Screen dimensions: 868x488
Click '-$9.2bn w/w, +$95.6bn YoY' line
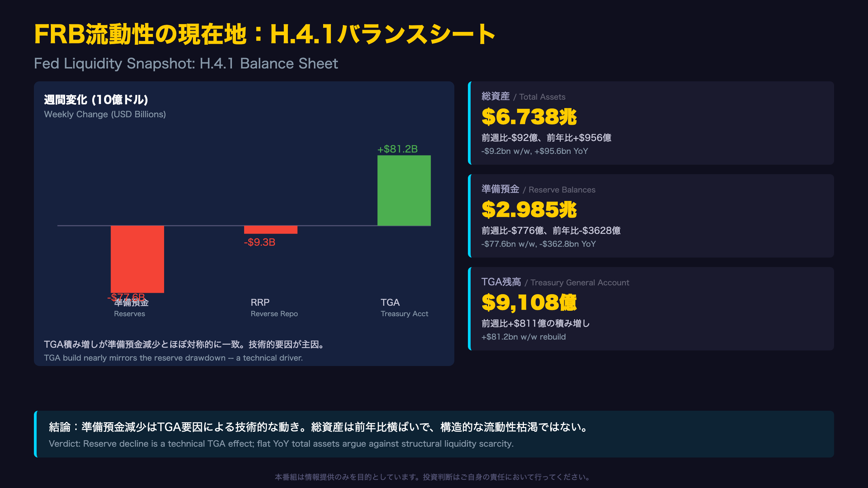(x=535, y=151)
